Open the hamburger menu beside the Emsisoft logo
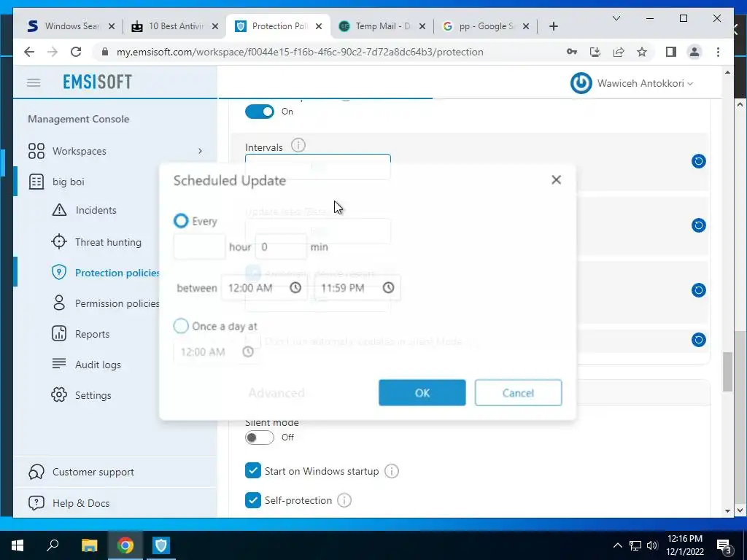 [x=34, y=83]
